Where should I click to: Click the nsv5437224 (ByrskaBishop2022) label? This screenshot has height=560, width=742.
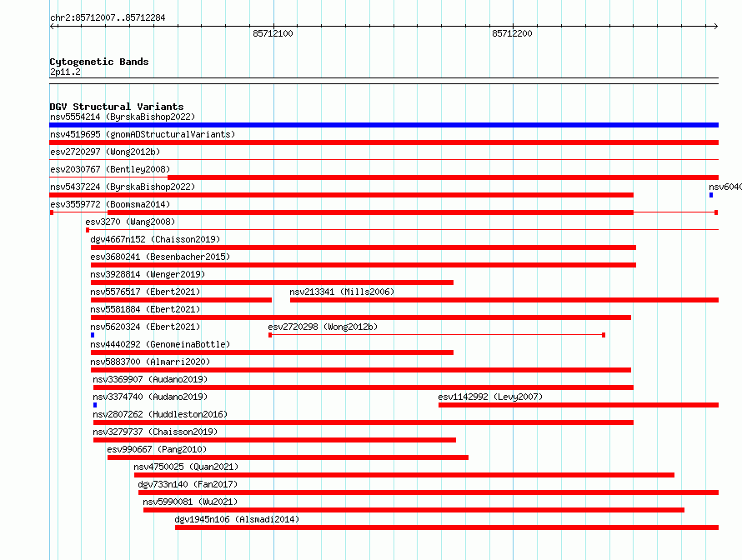(123, 187)
